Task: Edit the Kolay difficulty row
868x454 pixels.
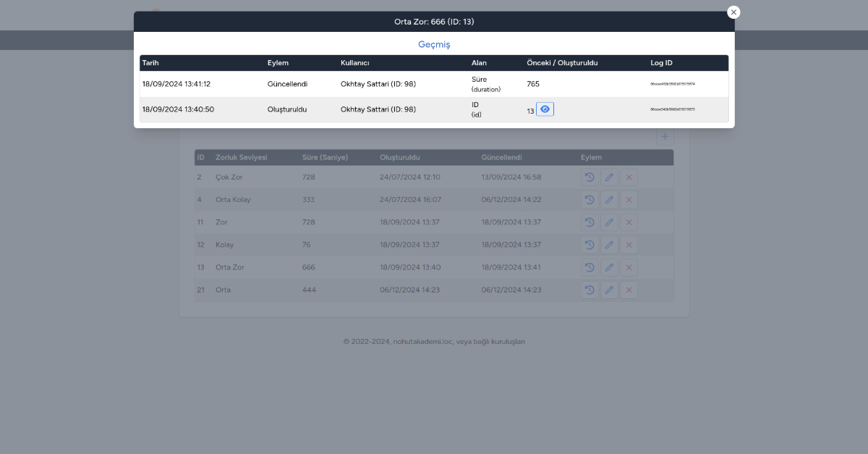Action: [609, 245]
